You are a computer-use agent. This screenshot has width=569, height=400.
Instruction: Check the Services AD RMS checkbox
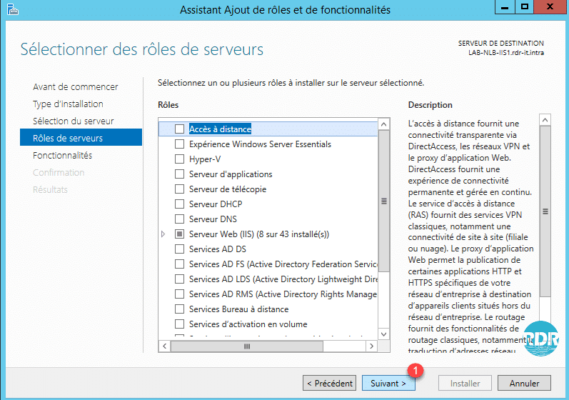179,294
